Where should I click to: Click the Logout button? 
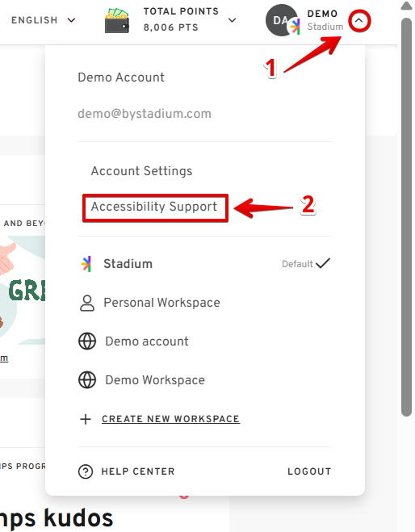click(309, 471)
